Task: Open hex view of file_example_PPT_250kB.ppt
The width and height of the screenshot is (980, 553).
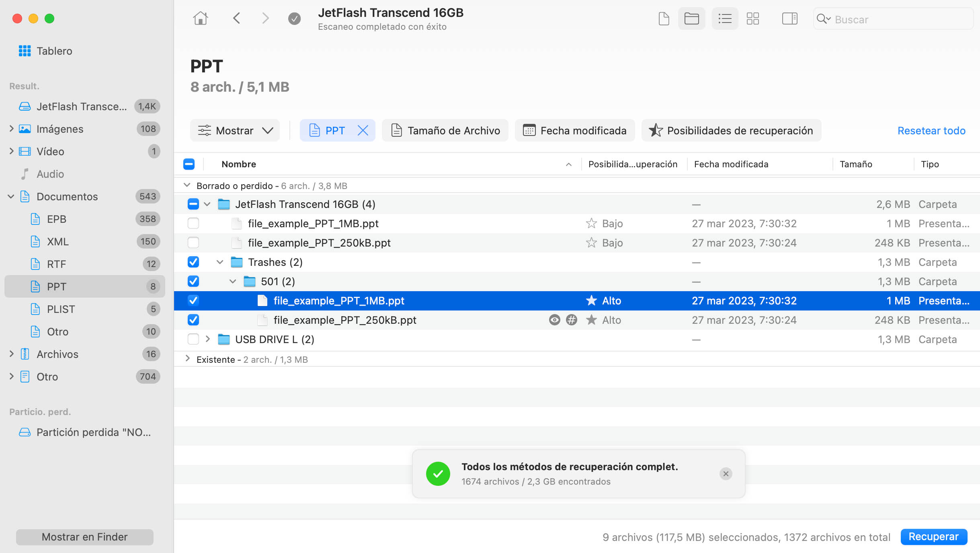Action: (572, 320)
